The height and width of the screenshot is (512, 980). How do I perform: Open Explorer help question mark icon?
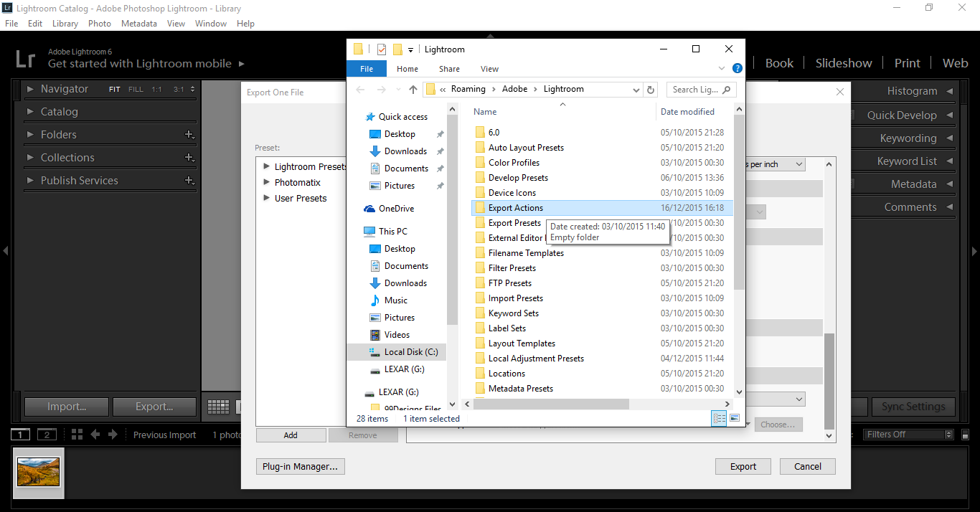(x=737, y=69)
